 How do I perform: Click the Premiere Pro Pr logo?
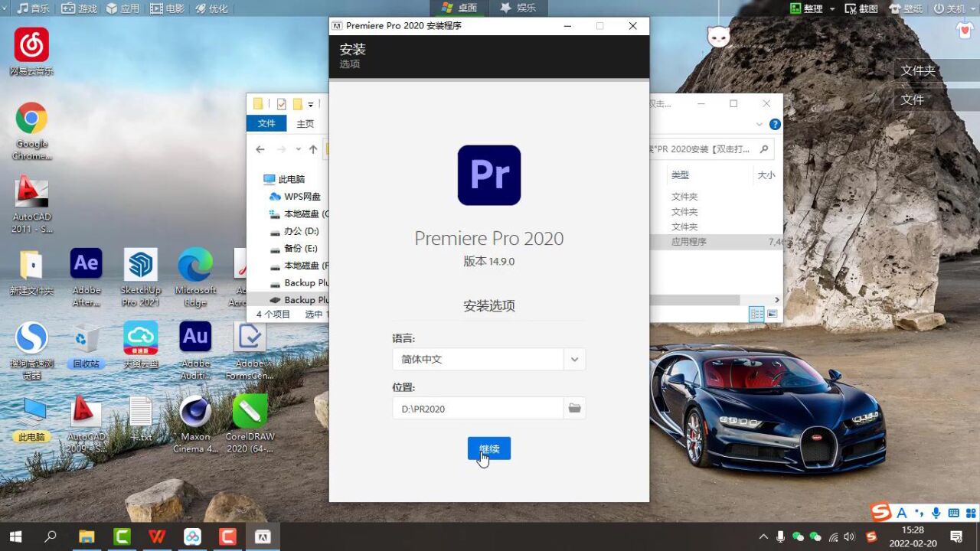[489, 175]
